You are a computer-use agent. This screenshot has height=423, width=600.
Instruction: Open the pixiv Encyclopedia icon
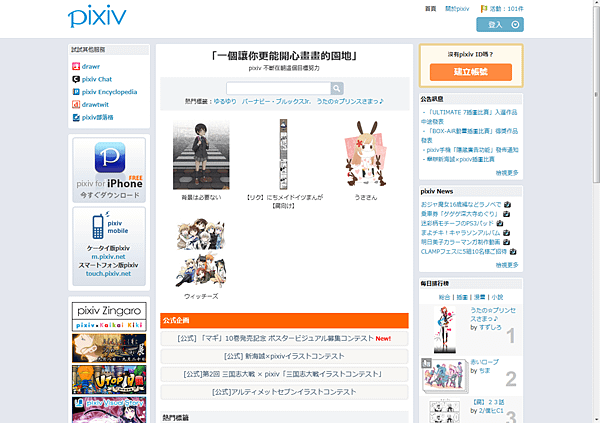coord(76,92)
